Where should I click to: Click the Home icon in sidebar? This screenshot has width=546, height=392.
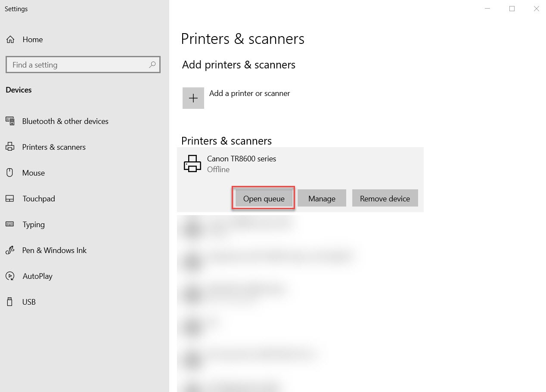coord(9,39)
